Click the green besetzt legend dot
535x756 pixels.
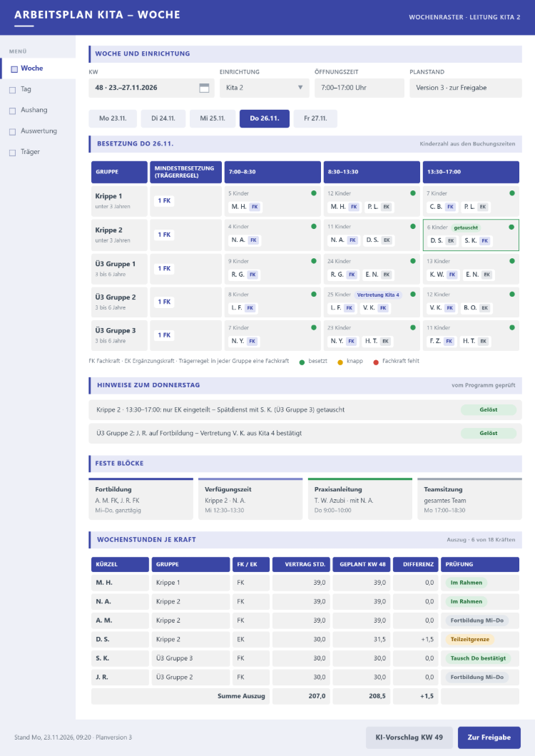[x=302, y=362]
